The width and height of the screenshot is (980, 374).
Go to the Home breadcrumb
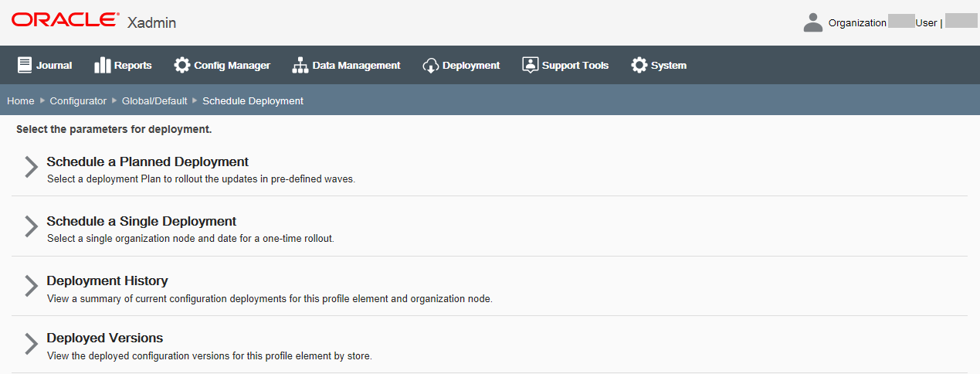click(21, 101)
